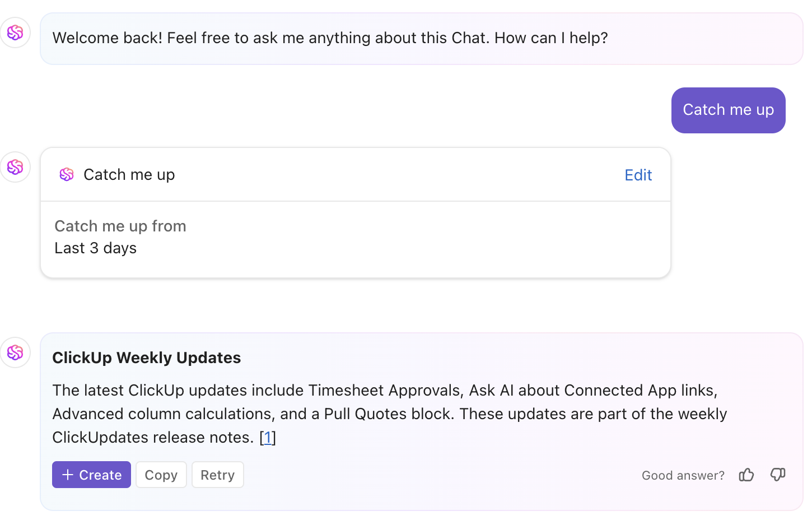The height and width of the screenshot is (520, 812).
Task: Click the plus icon inside the Create button
Action: pyautogui.click(x=67, y=475)
